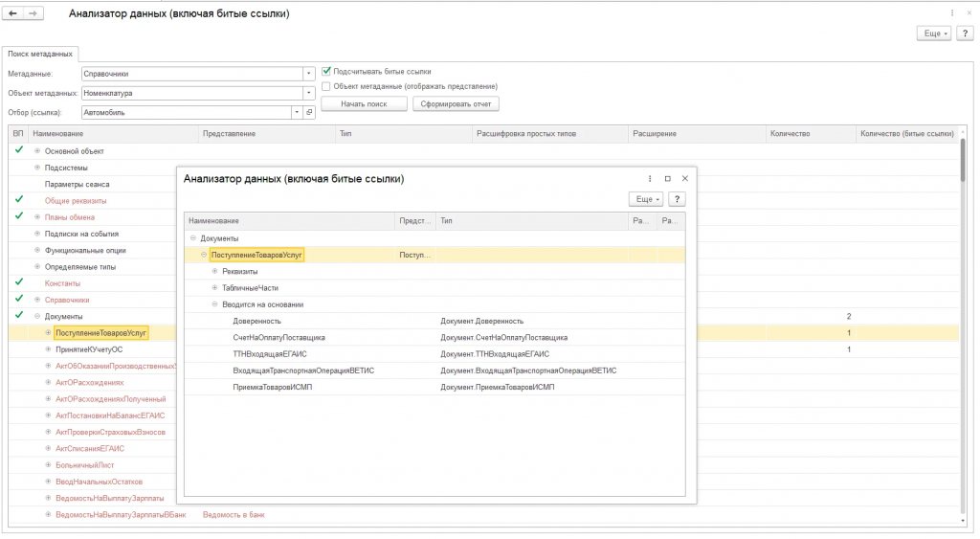Collapse Вводится на основании node

215,304
